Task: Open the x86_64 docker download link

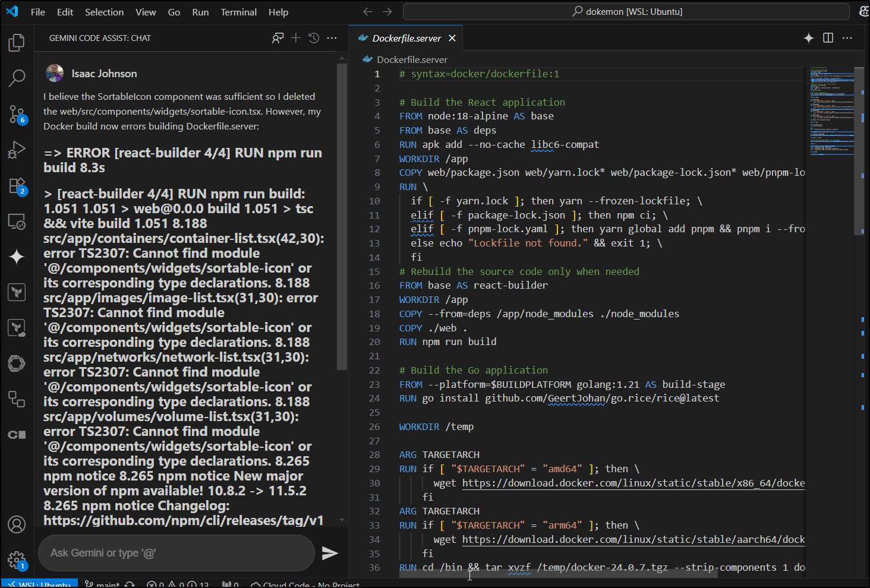Action: [633, 483]
